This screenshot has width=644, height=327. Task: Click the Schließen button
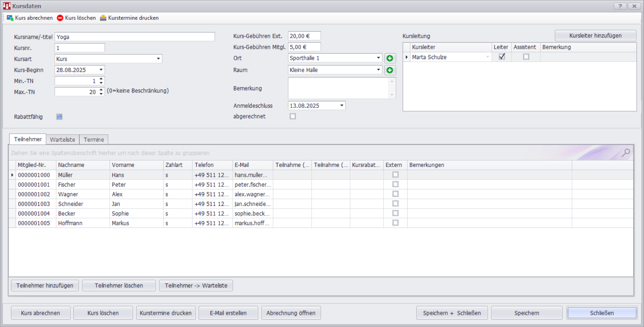(602, 313)
